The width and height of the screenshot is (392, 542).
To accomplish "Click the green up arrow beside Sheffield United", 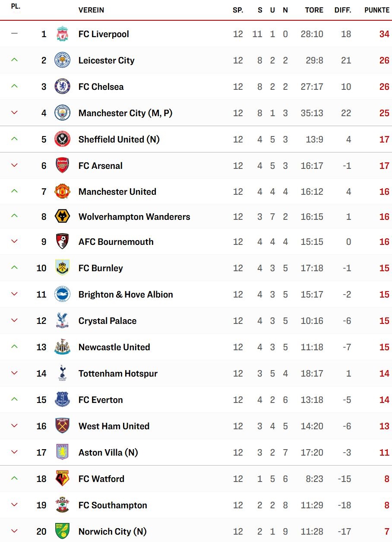I will (x=14, y=139).
